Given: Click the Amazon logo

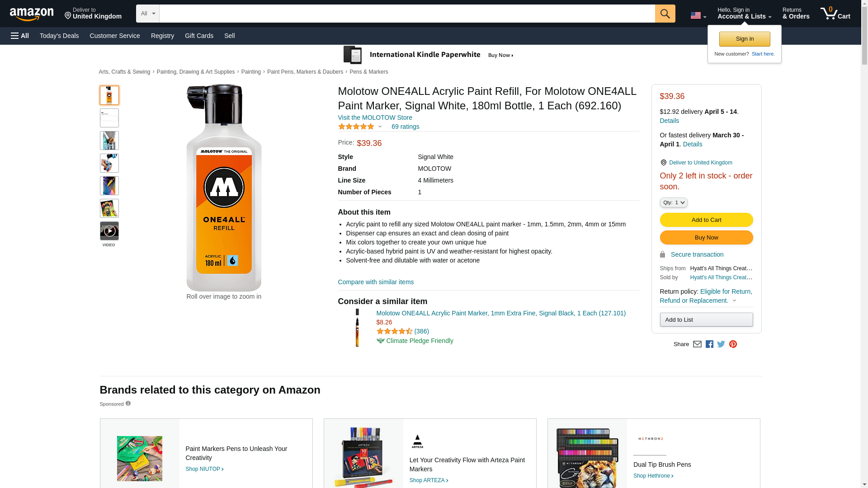Looking at the screenshot, I should [32, 14].
